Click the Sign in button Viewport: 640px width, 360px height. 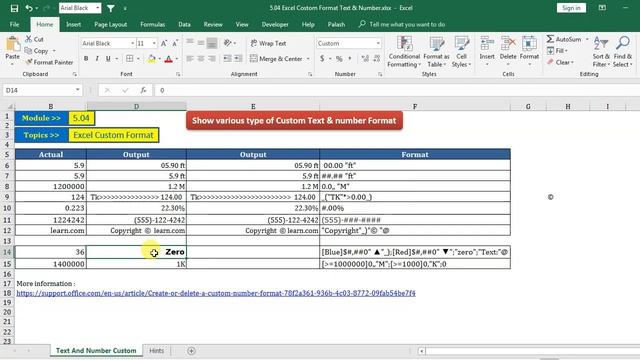(571, 8)
